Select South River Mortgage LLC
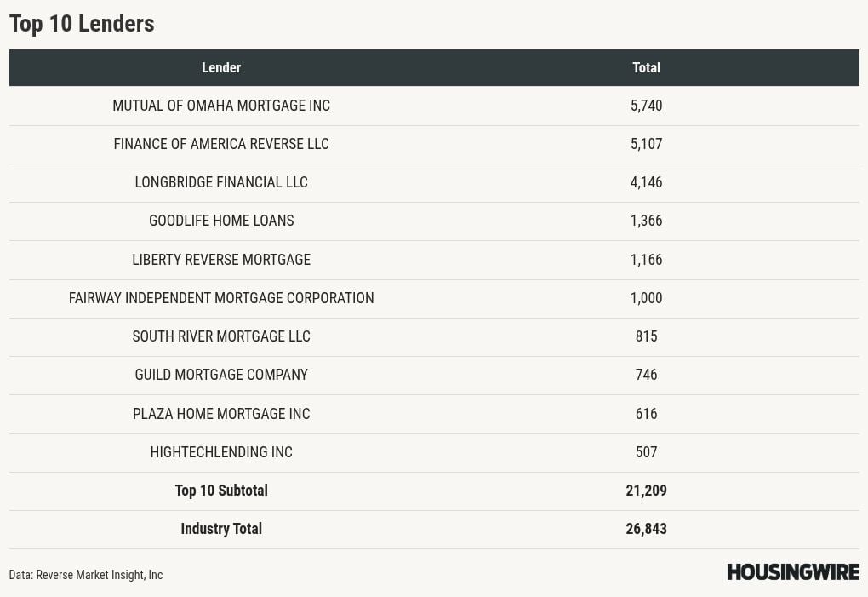Screen dimensions: 868x597 pos(221,336)
